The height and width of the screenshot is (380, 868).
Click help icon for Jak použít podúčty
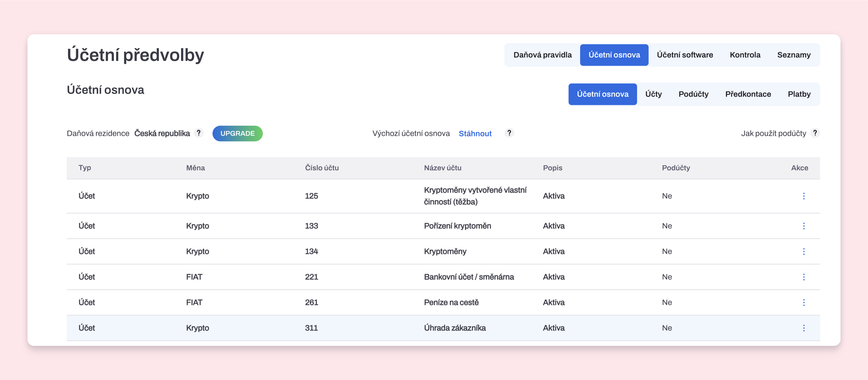pyautogui.click(x=815, y=133)
